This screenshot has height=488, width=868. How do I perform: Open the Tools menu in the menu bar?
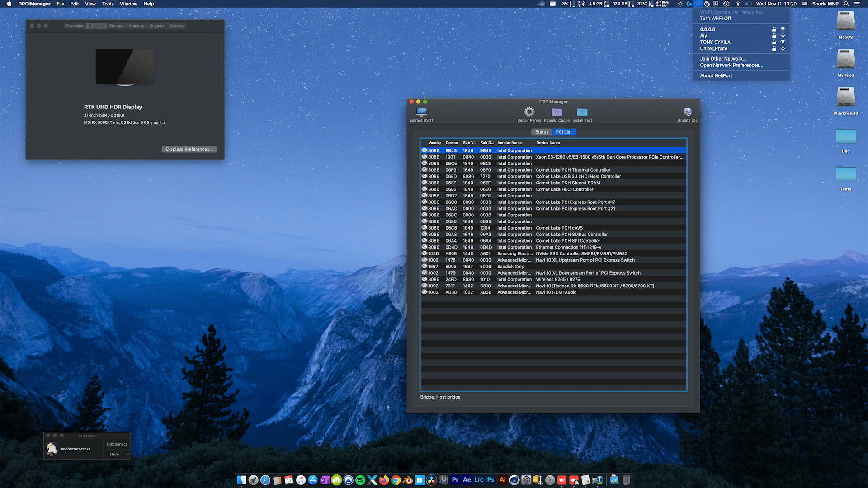tap(108, 4)
